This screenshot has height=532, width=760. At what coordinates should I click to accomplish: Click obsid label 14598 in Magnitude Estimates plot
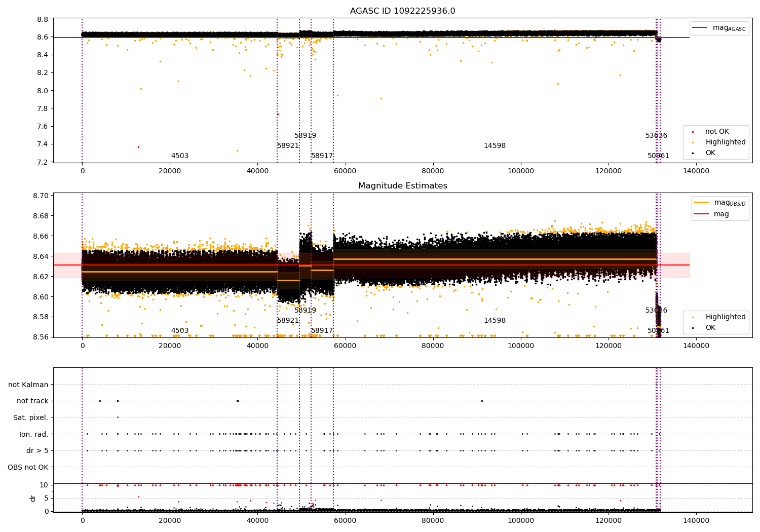coord(495,321)
